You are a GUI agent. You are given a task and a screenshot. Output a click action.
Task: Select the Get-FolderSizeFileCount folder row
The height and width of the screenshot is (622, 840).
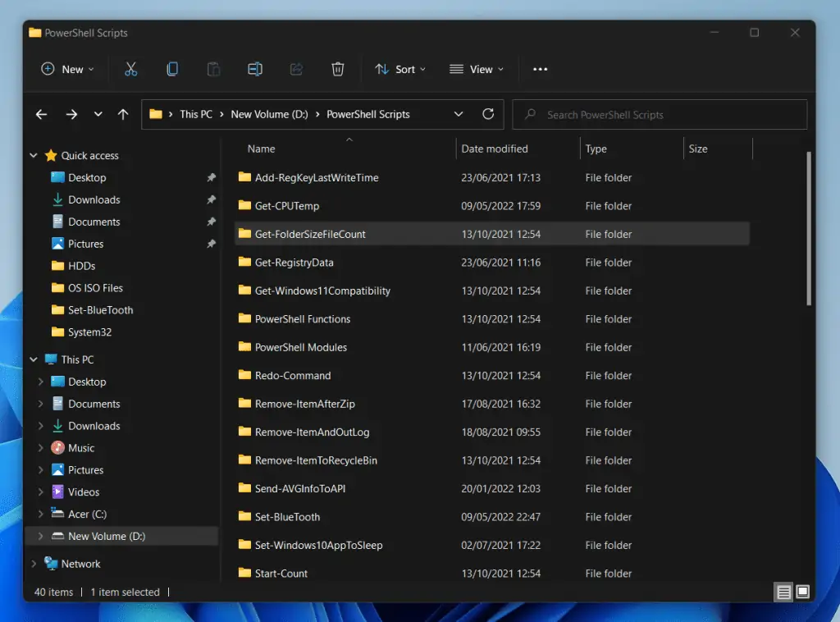tap(492, 234)
